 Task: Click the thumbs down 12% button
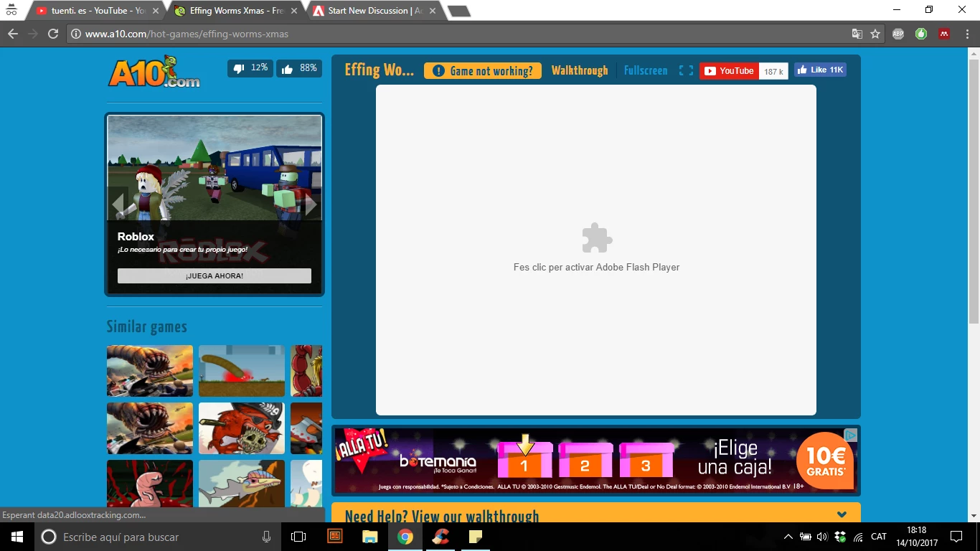click(x=250, y=68)
